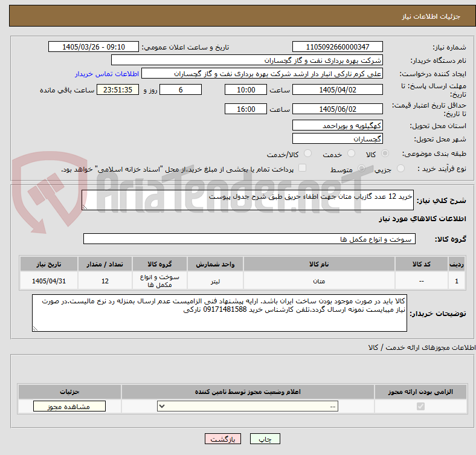Click the بازگشت back button

click(223, 439)
